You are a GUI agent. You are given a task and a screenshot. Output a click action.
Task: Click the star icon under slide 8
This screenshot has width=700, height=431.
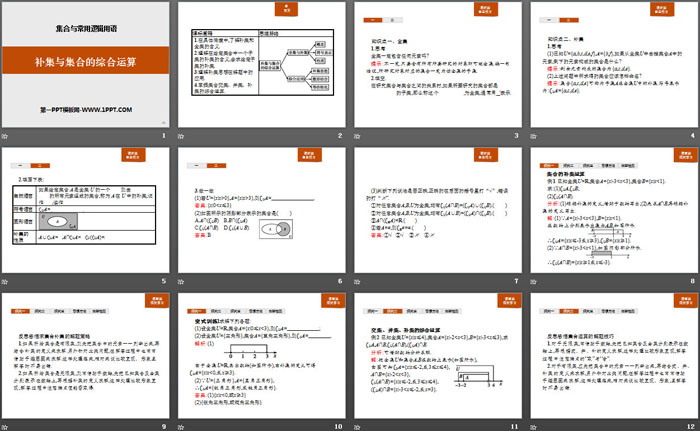[x=533, y=281]
